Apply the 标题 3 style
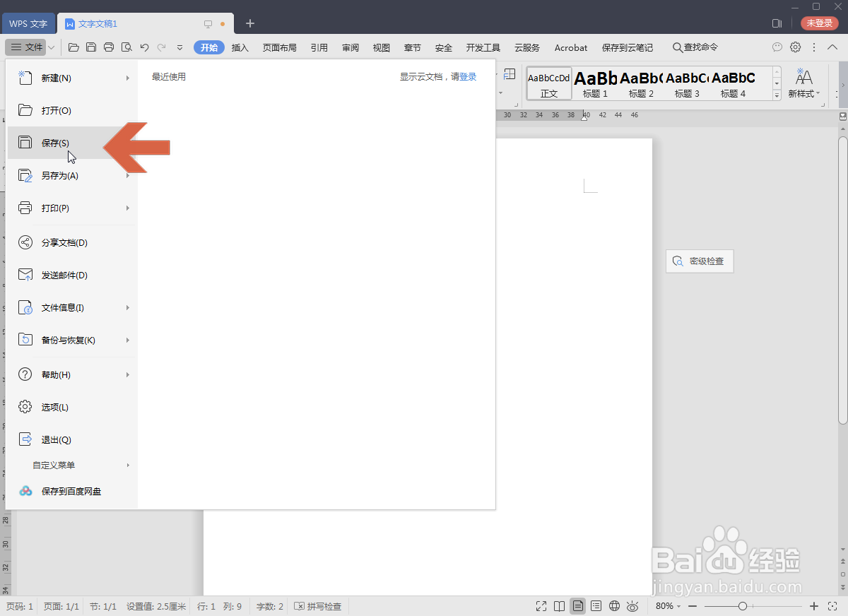The image size is (848, 616). coord(688,83)
